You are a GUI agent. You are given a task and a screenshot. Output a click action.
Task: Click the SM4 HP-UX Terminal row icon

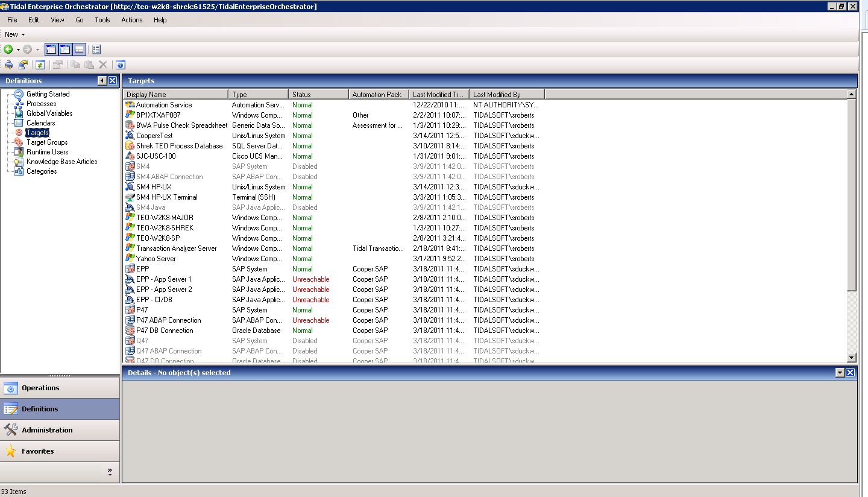(130, 197)
